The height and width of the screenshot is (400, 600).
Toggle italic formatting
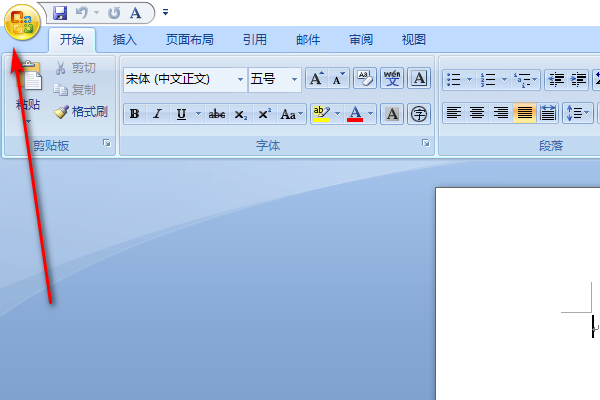[x=157, y=114]
